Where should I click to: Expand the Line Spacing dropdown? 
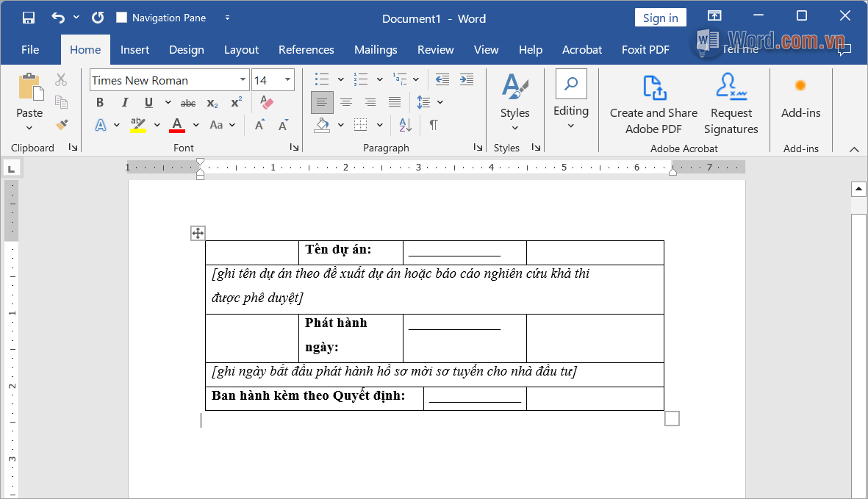(x=441, y=103)
